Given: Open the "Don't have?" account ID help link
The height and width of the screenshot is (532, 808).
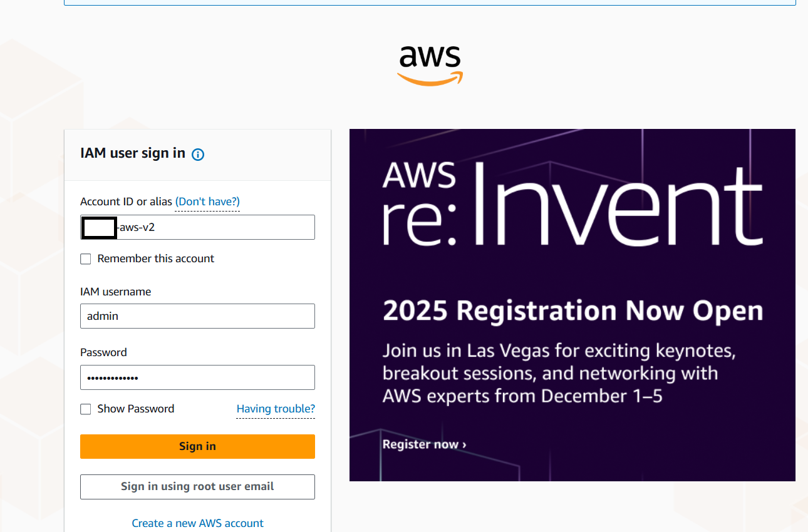Looking at the screenshot, I should (207, 202).
